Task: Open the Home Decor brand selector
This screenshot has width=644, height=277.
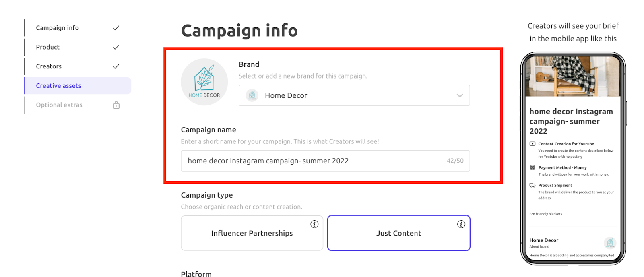Action: pyautogui.click(x=354, y=95)
